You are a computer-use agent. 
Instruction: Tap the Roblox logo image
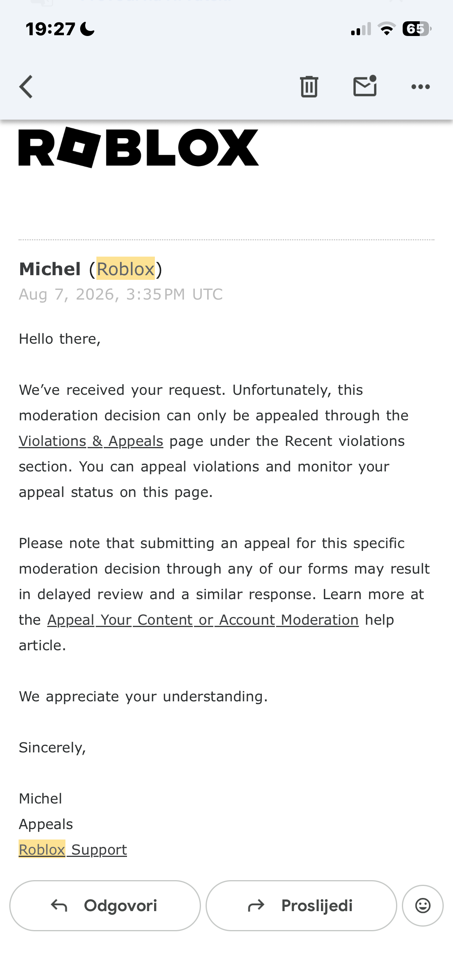pos(139,147)
